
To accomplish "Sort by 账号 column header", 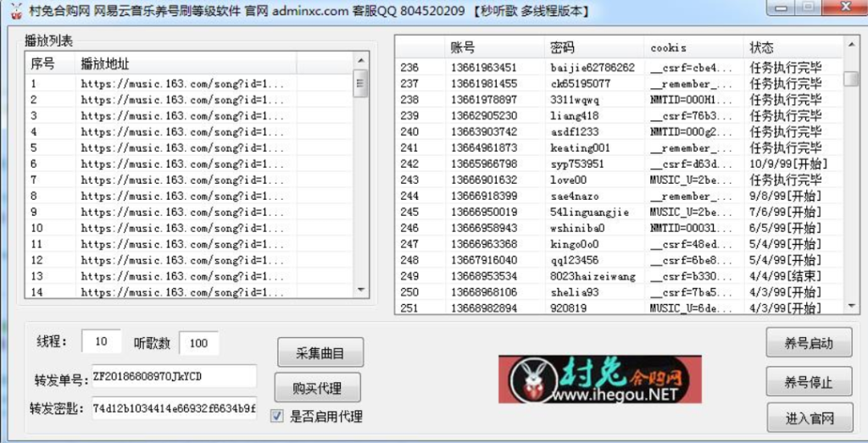I will (494, 47).
